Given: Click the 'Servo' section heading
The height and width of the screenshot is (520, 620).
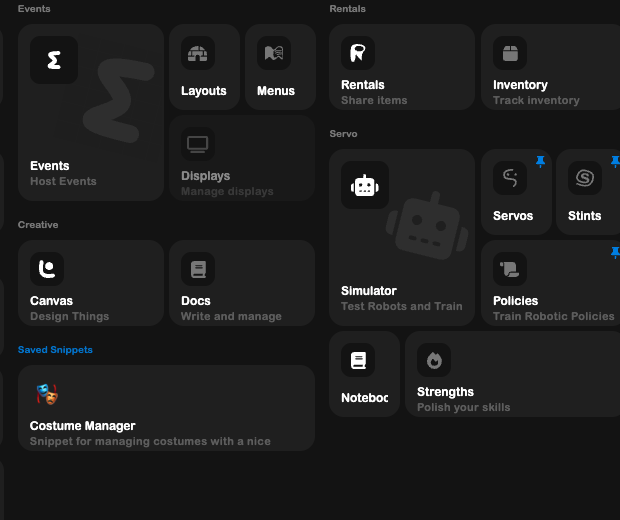Looking at the screenshot, I should point(343,134).
